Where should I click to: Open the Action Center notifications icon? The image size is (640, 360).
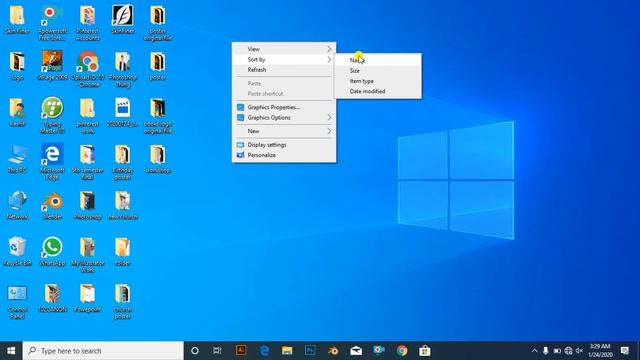(x=624, y=351)
